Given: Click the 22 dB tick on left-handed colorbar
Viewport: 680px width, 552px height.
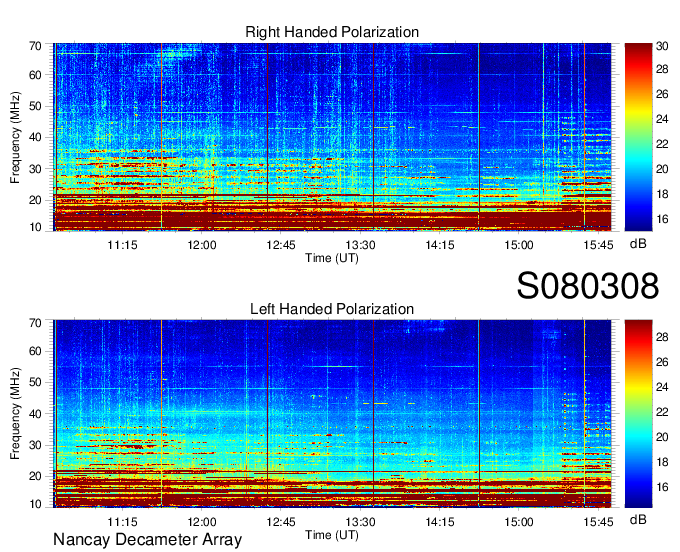Looking at the screenshot, I should 662,412.
